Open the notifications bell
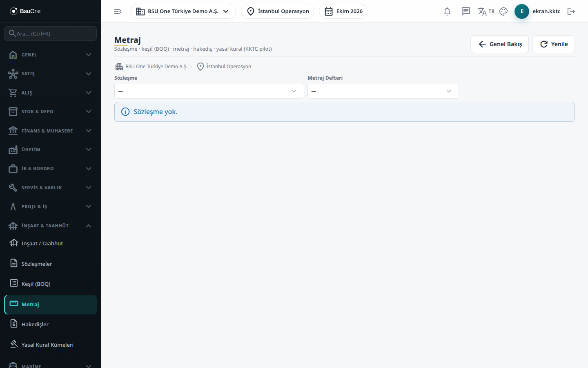Screen dimensions: 588x368 [x=447, y=11]
